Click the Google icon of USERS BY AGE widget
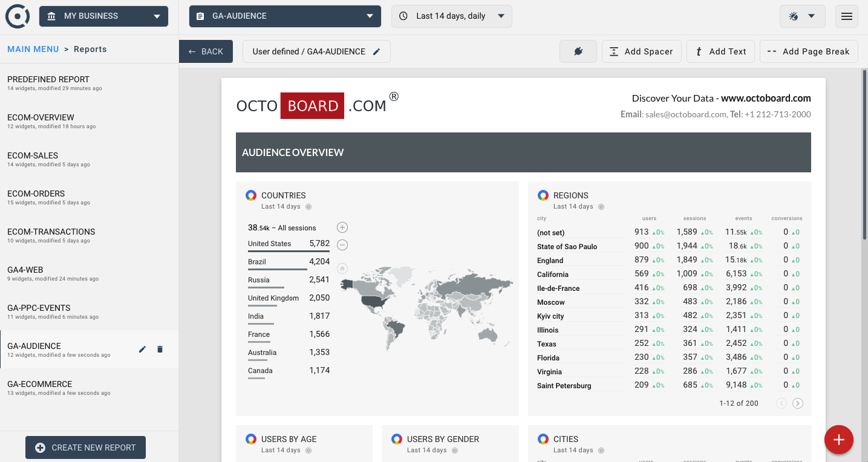This screenshot has width=868, height=462. pos(251,439)
